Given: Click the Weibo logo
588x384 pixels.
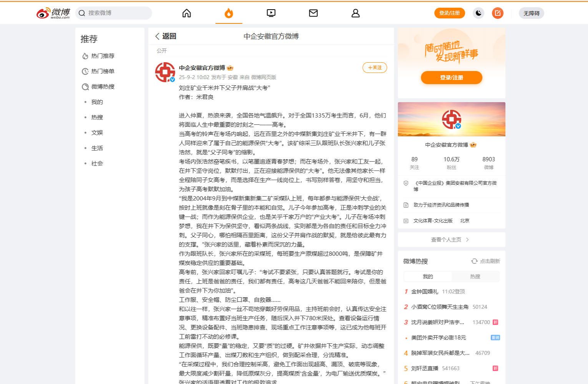Looking at the screenshot, I should coord(53,13).
